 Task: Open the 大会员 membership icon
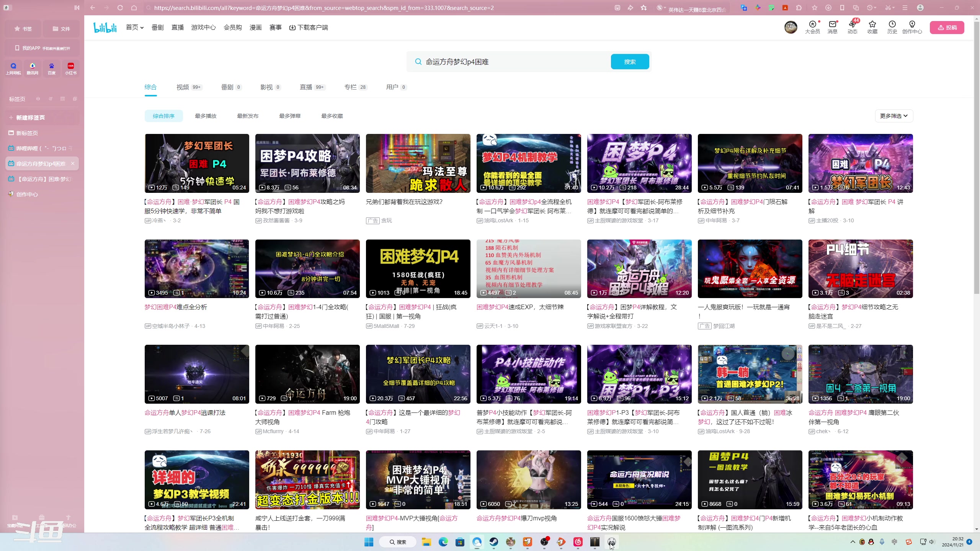click(812, 28)
